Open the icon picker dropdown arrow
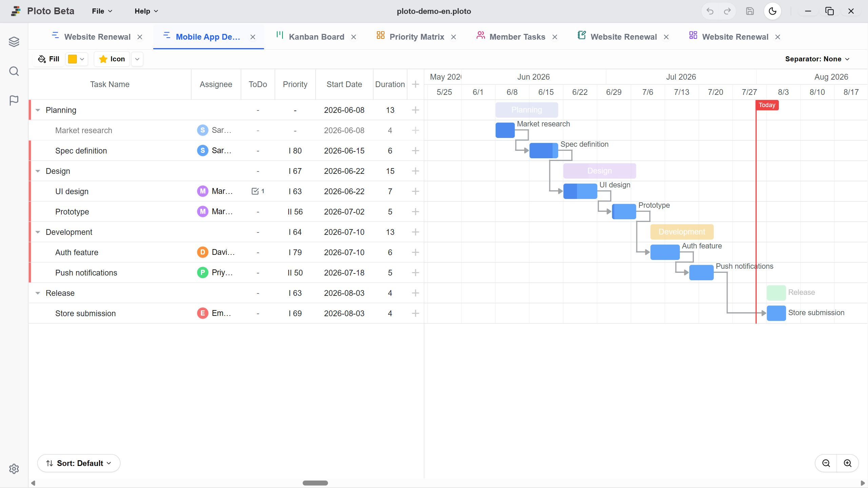The width and height of the screenshot is (868, 488). pos(137,59)
